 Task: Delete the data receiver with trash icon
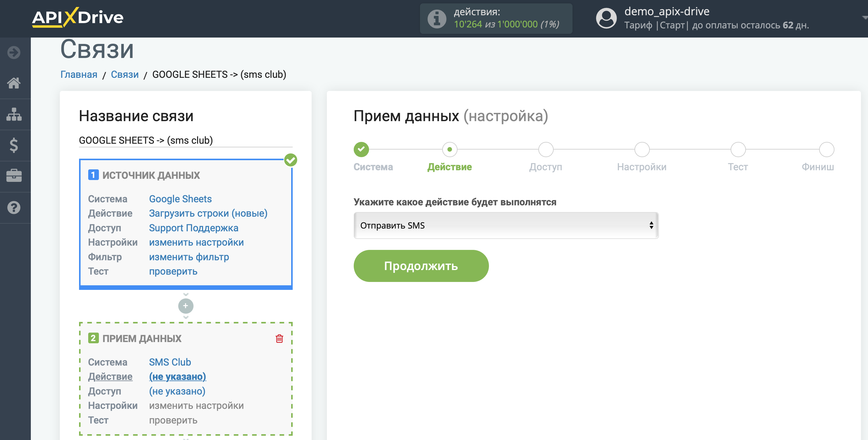279,338
